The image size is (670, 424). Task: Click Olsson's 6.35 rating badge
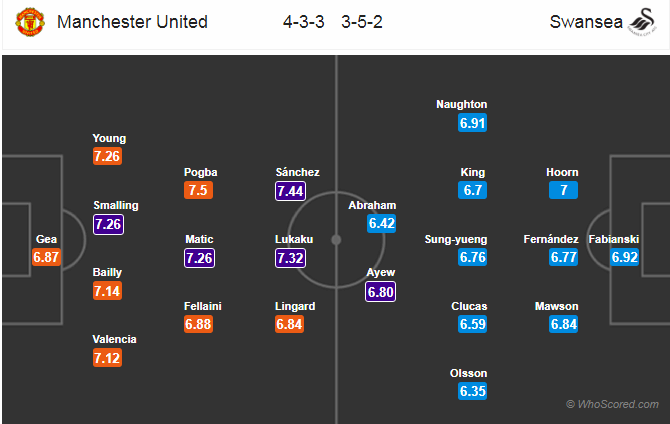point(473,392)
